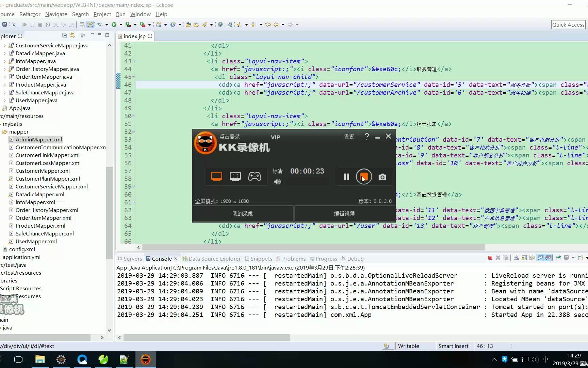
Task: Click the Search flashlight icon in toolbar
Action: pyautogui.click(x=205, y=25)
